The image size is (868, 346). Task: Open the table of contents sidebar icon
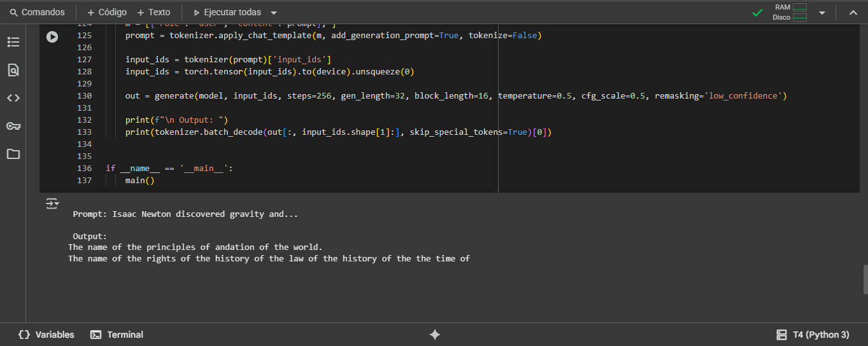coord(13,42)
